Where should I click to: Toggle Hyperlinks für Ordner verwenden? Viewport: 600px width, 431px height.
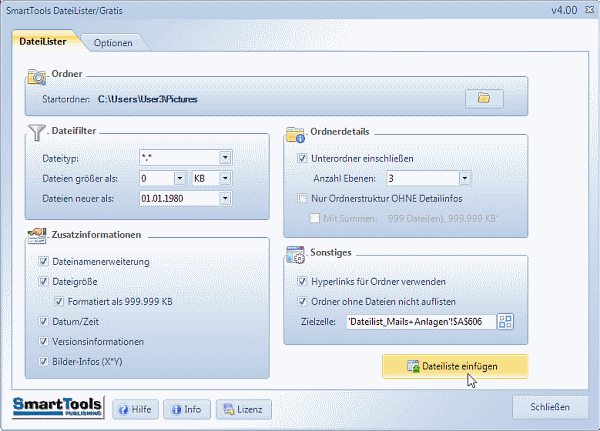[x=302, y=281]
